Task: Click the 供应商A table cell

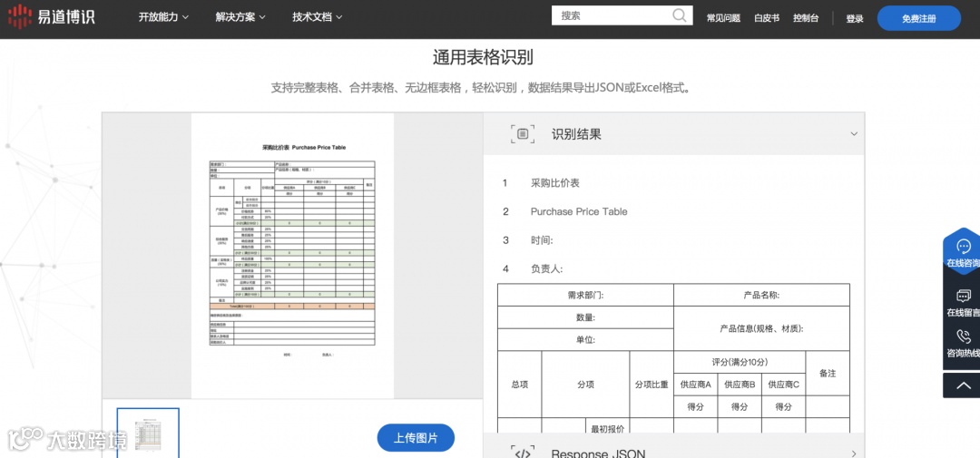Action: (x=696, y=385)
